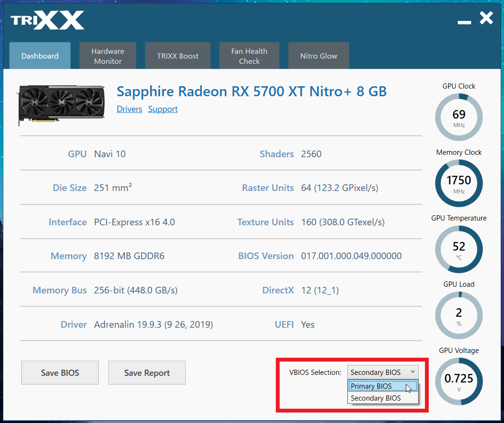The width and height of the screenshot is (504, 423).
Task: Open the Support link
Action: (x=162, y=109)
